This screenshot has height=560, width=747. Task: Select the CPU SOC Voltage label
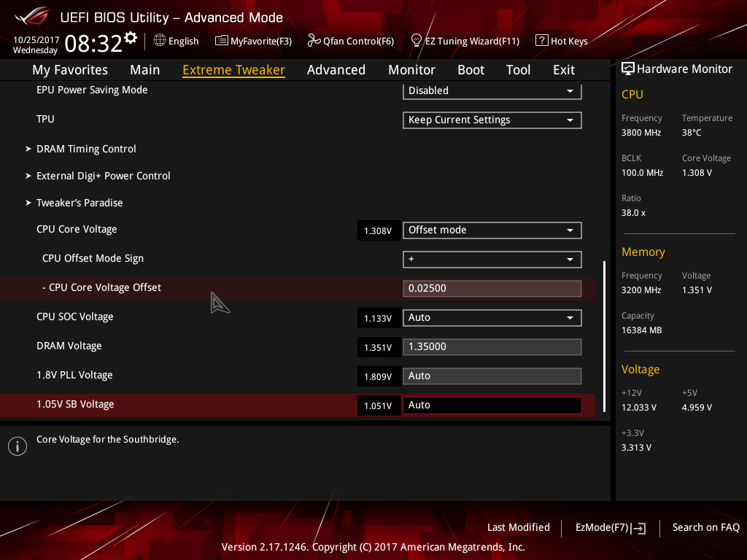[x=75, y=316]
